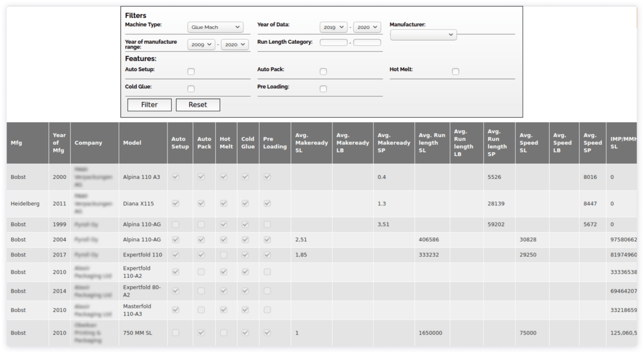Click speed value 30828

pyautogui.click(x=528, y=240)
